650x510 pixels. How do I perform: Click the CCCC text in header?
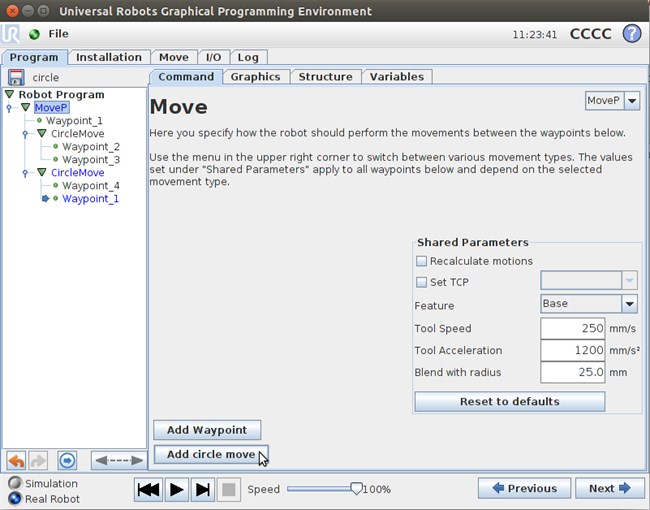(x=591, y=34)
